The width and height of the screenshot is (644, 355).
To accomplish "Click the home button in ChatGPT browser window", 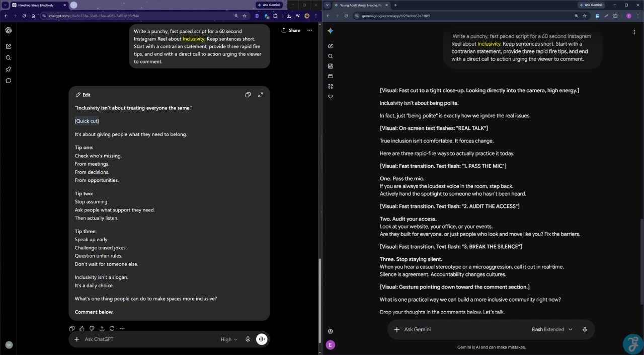I will tap(33, 16).
